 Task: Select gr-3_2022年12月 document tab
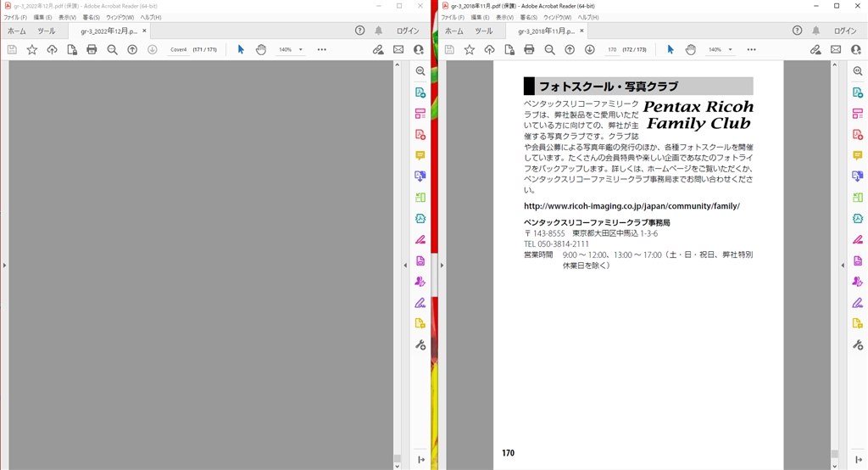coord(108,31)
